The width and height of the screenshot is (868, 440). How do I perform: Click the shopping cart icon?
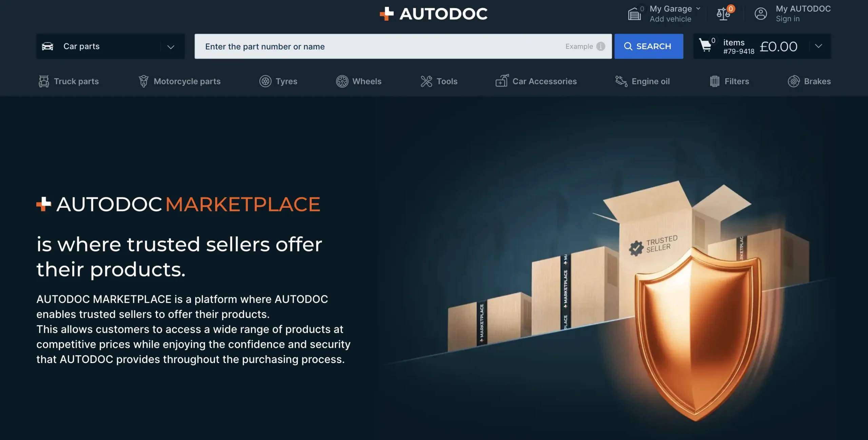tap(705, 45)
